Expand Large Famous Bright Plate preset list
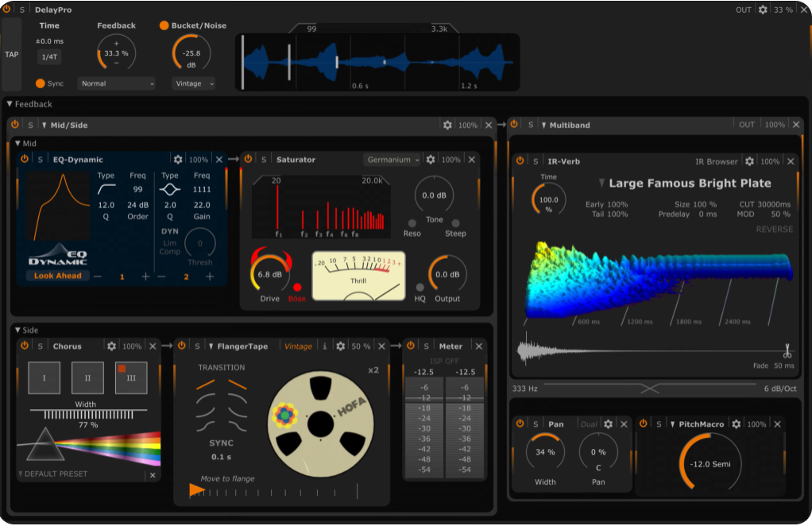The height and width of the screenshot is (526, 812). pyautogui.click(x=601, y=184)
